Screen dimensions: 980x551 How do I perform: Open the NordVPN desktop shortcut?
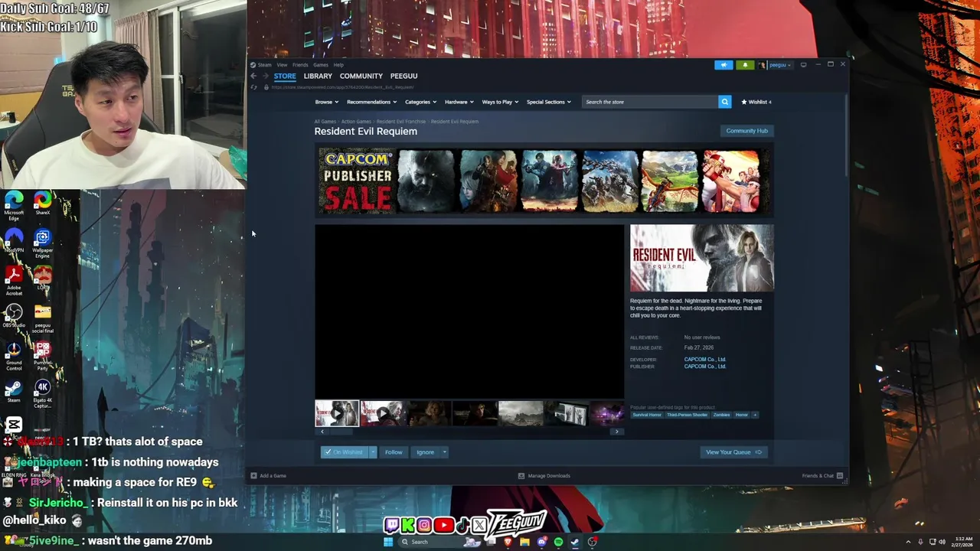[x=14, y=240]
